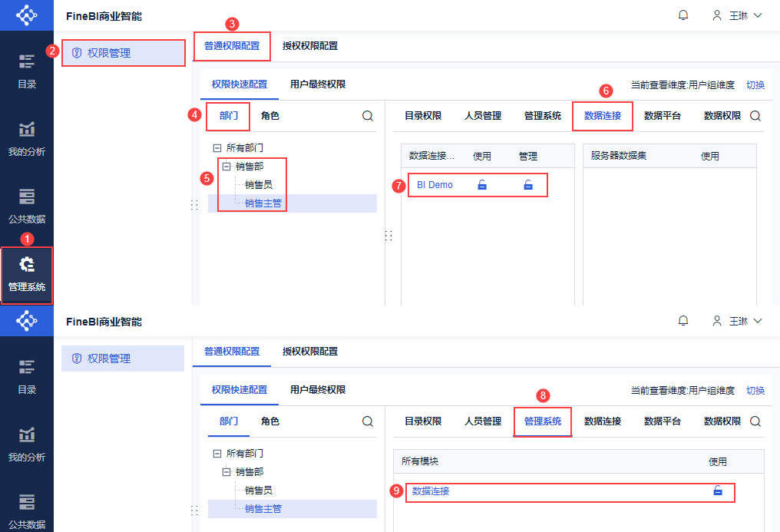Select 销售员 in the lower department tree

click(258, 490)
